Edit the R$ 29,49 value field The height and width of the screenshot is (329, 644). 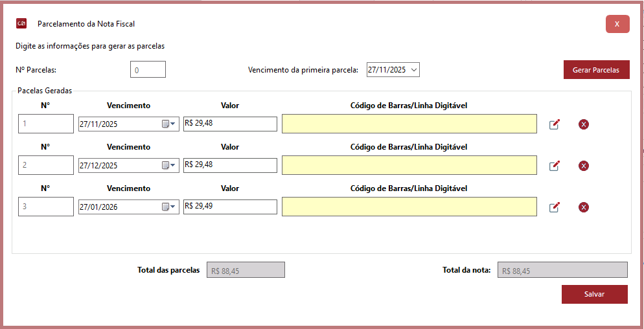coord(230,207)
